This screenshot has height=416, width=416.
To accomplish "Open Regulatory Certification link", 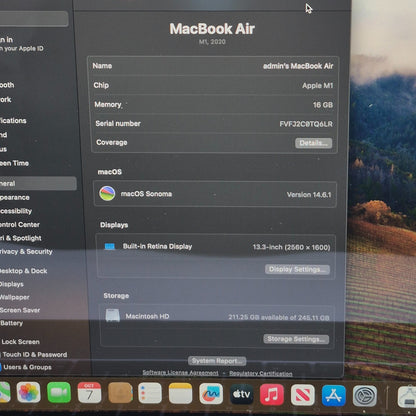I will [261, 373].
